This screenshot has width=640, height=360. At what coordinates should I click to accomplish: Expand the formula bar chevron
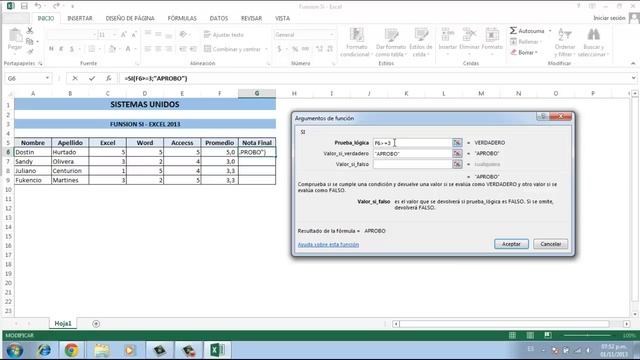[x=633, y=78]
